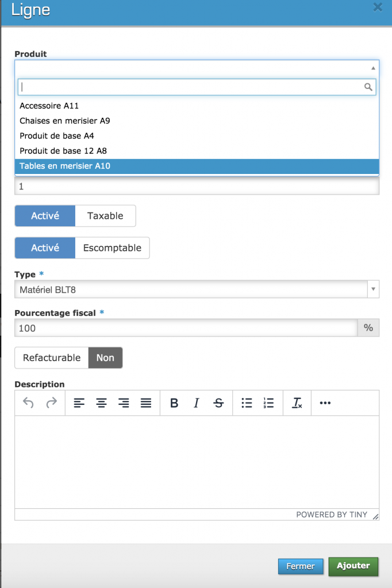Insert a bulleted list
The width and height of the screenshot is (392, 588).
tap(247, 403)
